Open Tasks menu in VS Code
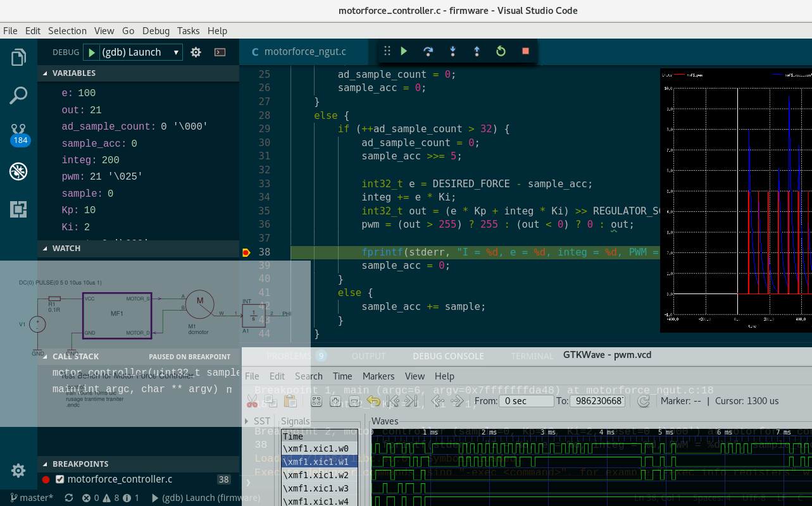This screenshot has width=812, height=506. pos(188,31)
